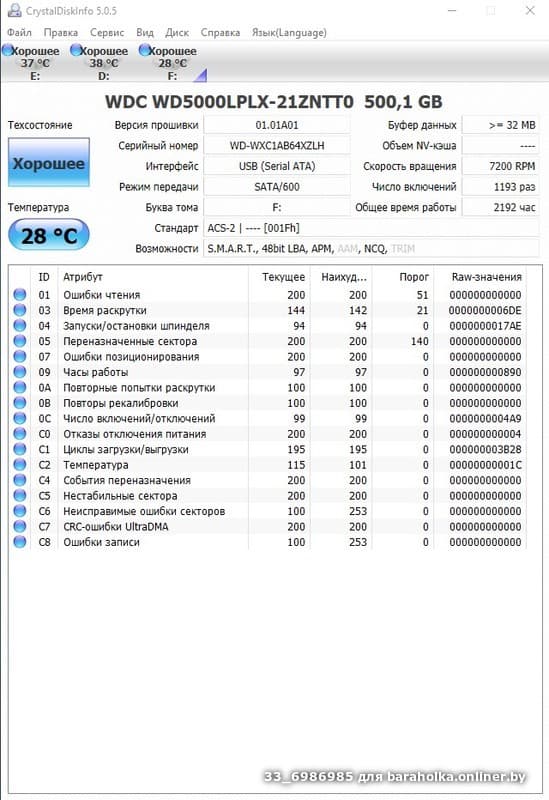
Task: Open the Файл menu
Action: coord(19,33)
